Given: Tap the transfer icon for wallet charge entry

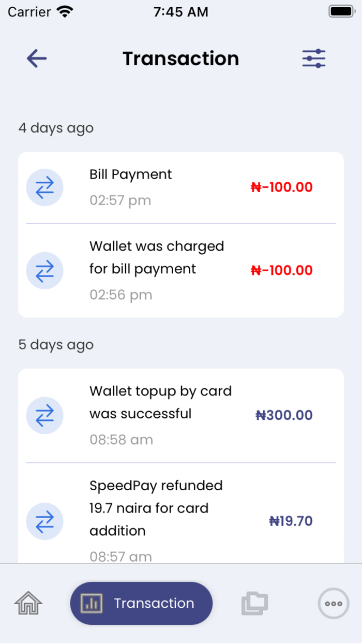Looking at the screenshot, I should [45, 271].
